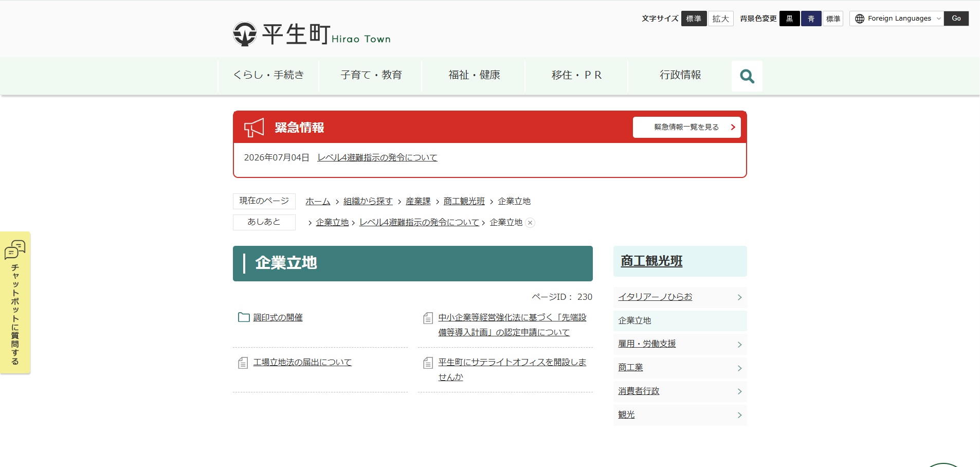The image size is (980, 467).
Task: Open 調印式の開催 folder link
Action: (x=278, y=317)
